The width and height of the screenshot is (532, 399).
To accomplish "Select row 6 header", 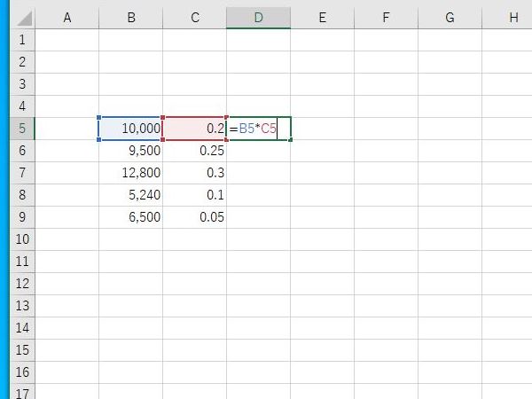I will [22, 151].
